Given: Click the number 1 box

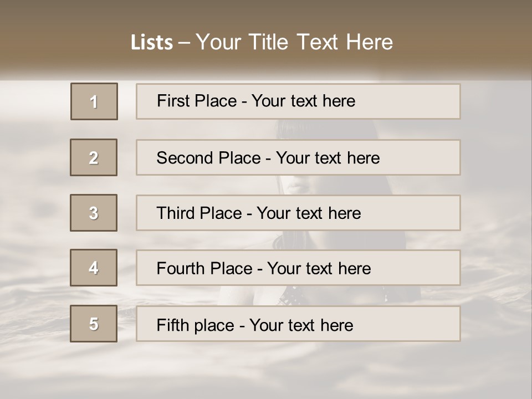Looking at the screenshot, I should (94, 101).
